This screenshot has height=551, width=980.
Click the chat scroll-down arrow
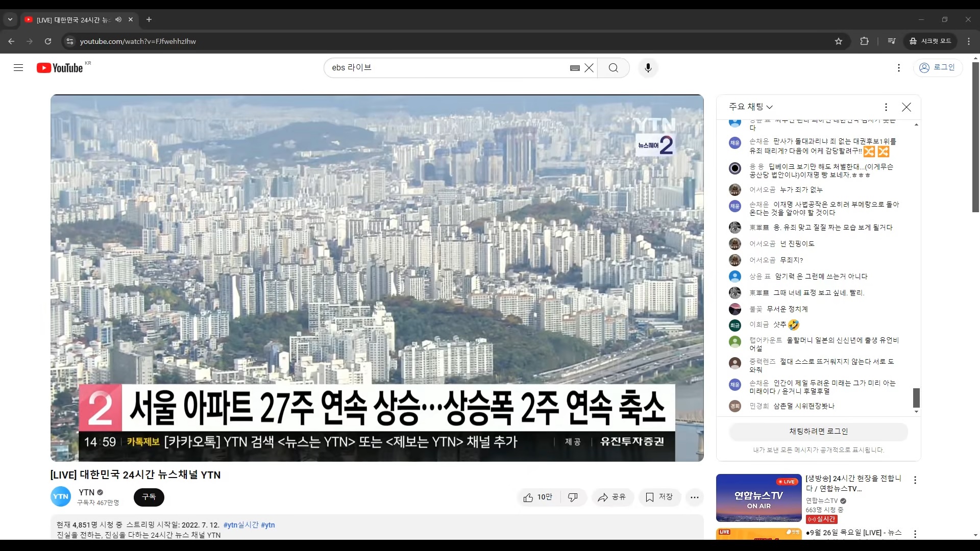916,412
